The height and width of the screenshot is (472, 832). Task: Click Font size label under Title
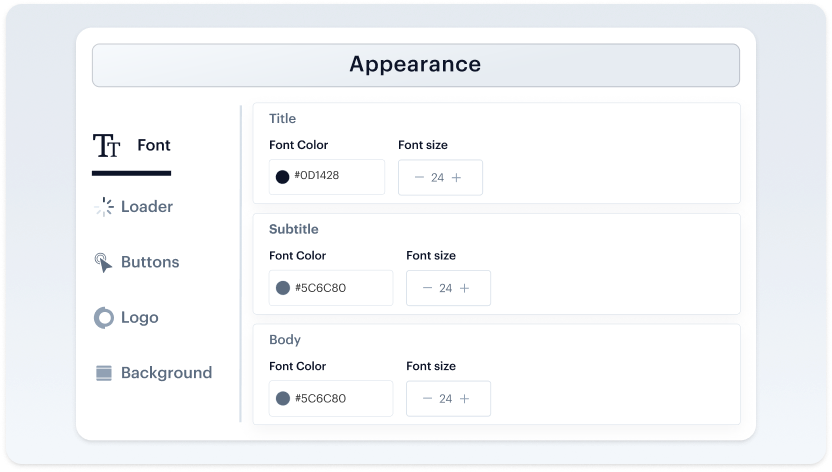pyautogui.click(x=423, y=145)
